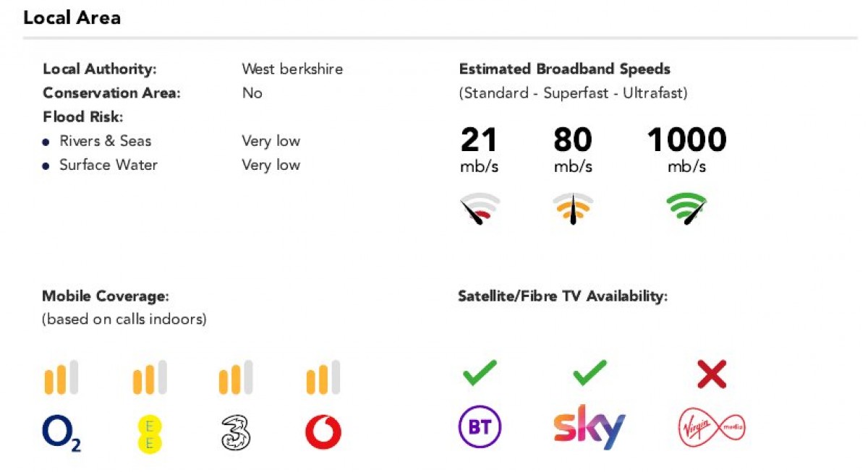Viewport: 868px width, 472px height.
Task: Click the red Vodafone logo
Action: 323,434
